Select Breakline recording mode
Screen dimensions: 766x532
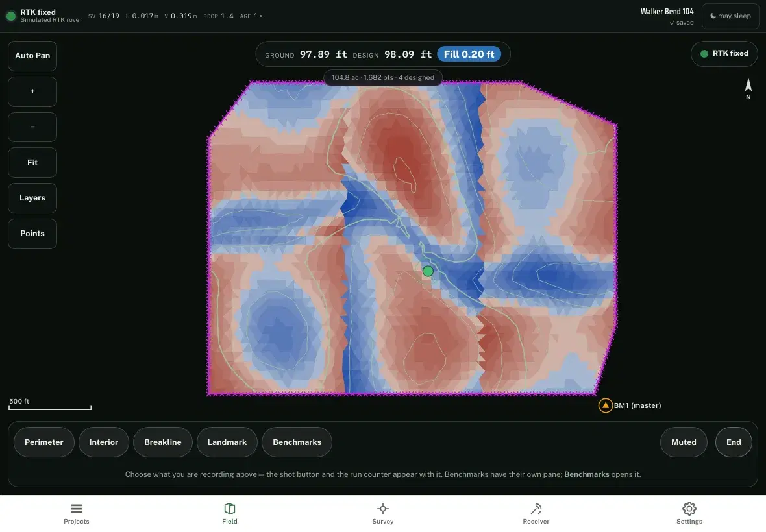[x=163, y=442]
